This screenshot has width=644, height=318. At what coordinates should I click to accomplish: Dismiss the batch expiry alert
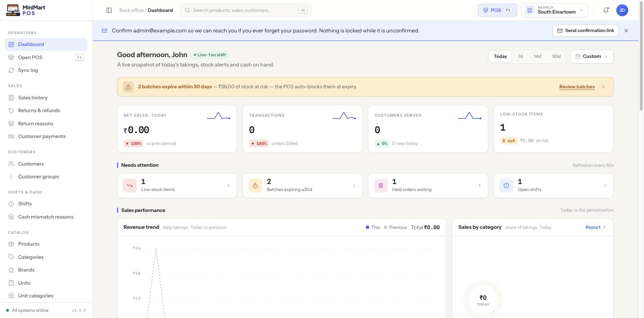point(604,87)
